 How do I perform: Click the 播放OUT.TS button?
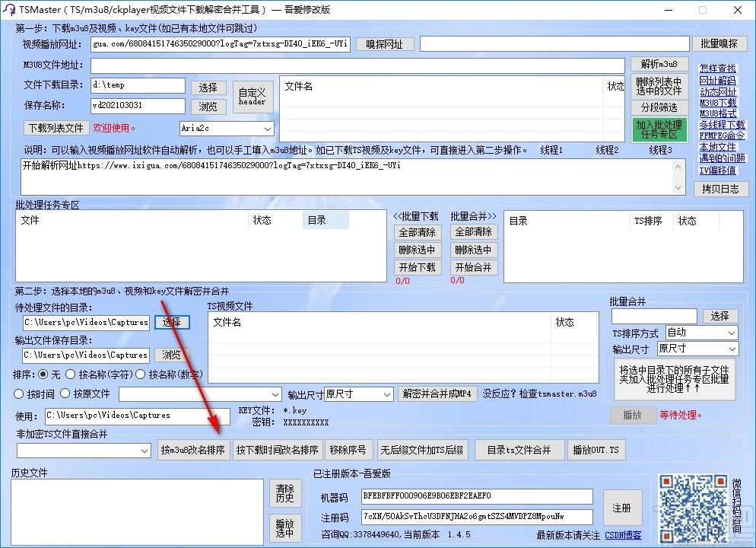click(x=596, y=450)
